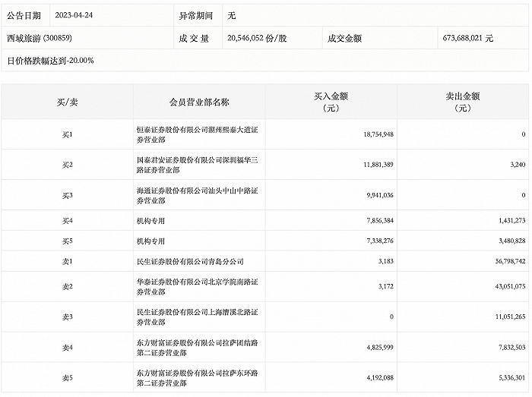Click 机构专用 in the 买4 row
The height and width of the screenshot is (397, 532).
pyautogui.click(x=150, y=221)
